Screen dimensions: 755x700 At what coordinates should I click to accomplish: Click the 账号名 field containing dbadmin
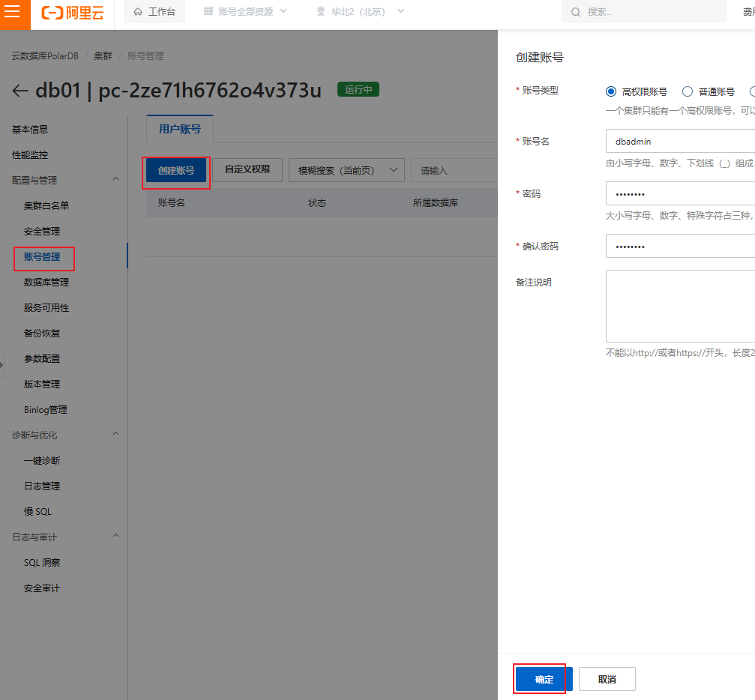point(680,142)
